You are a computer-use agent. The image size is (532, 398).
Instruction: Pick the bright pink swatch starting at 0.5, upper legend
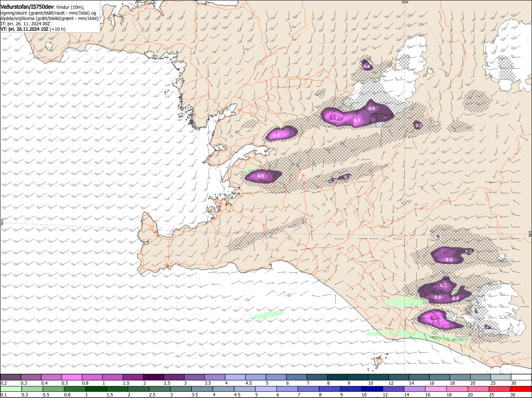pyautogui.click(x=71, y=377)
